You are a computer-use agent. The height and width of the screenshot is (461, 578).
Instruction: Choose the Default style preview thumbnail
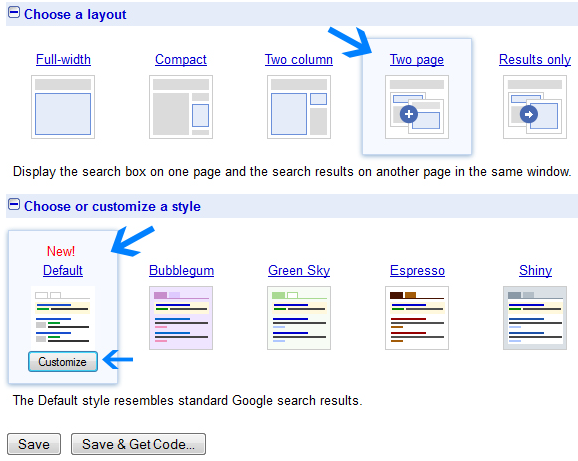coord(63,317)
